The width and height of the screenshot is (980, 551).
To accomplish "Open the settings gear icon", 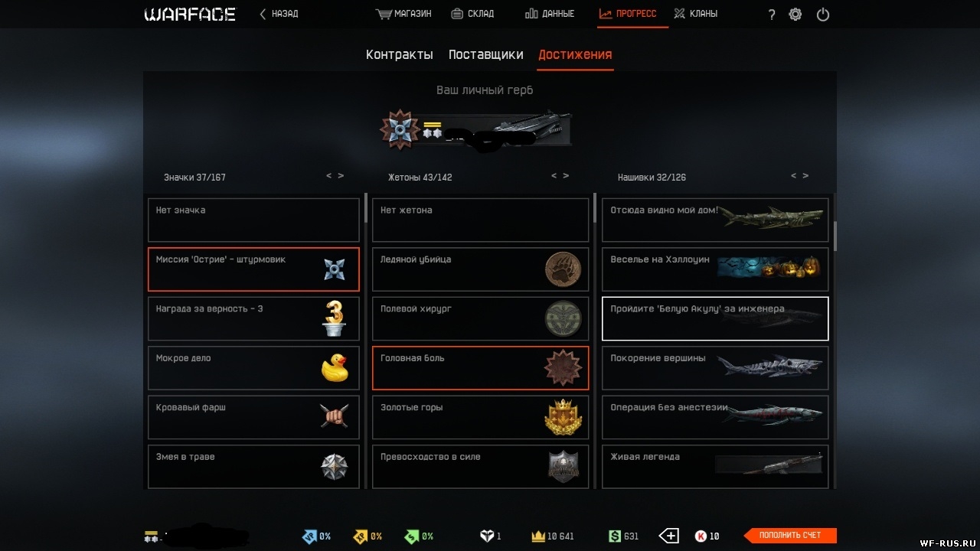I will [795, 14].
